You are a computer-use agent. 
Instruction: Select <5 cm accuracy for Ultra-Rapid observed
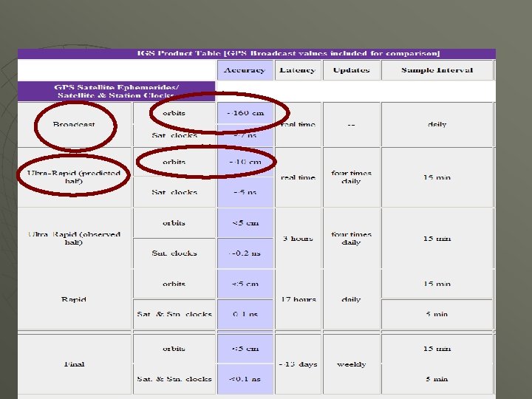245,223
